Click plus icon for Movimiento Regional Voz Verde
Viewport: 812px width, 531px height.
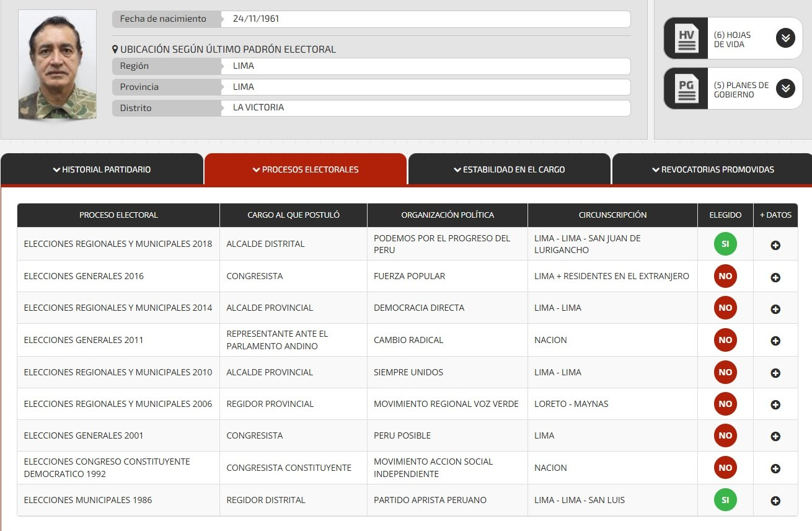775,404
